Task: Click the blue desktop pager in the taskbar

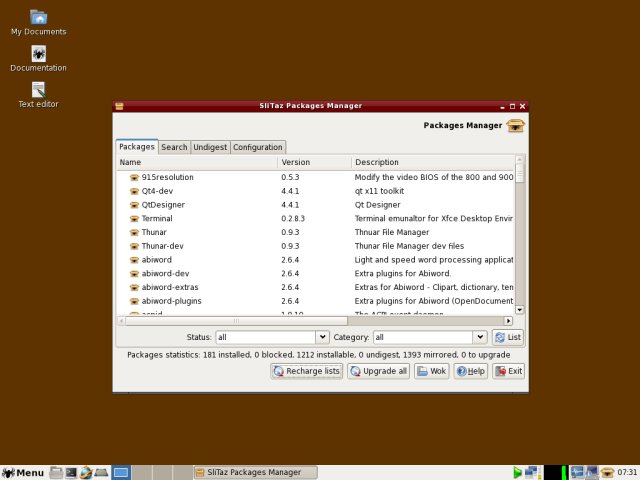Action: [x=121, y=473]
